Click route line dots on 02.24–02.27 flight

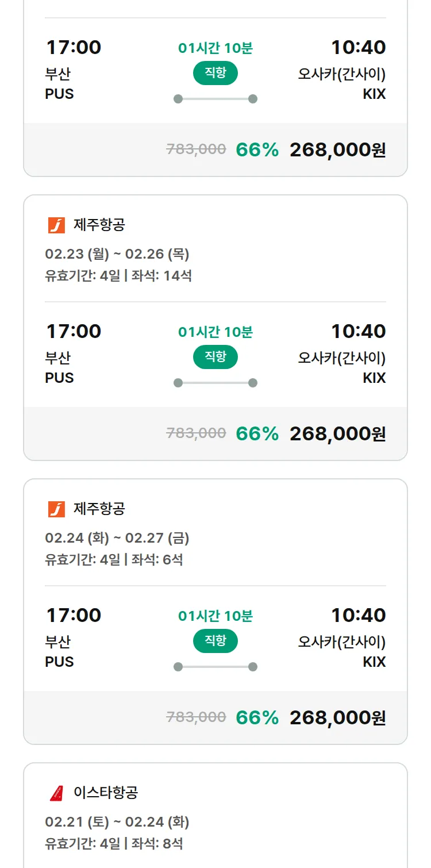(215, 667)
